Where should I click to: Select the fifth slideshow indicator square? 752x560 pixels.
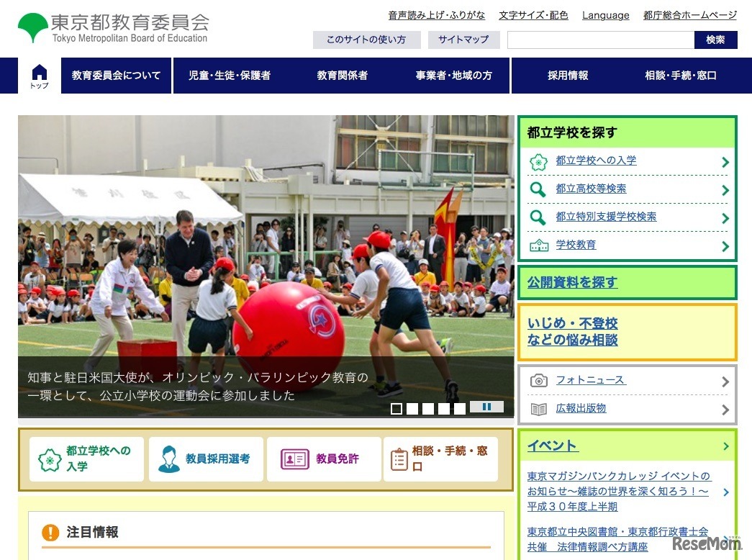click(x=459, y=408)
